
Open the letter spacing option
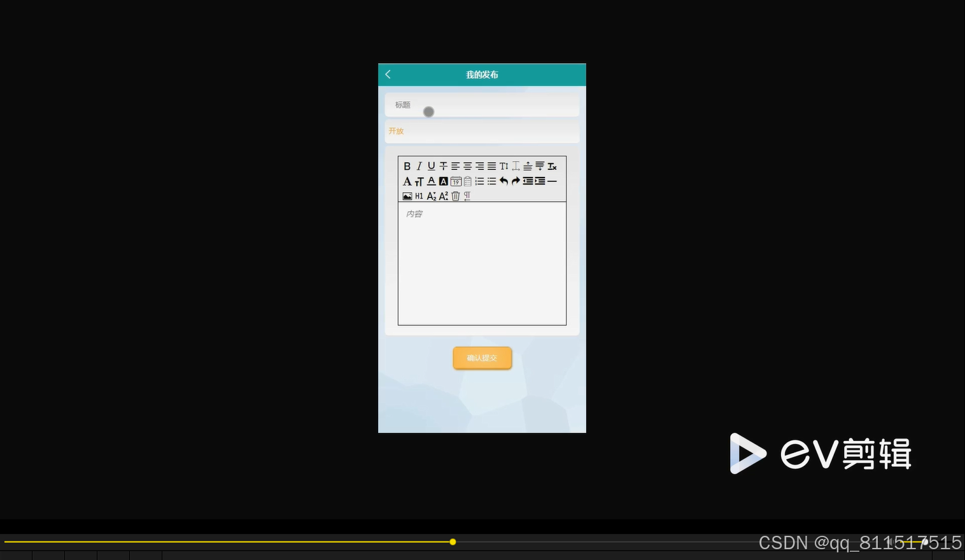click(x=516, y=166)
